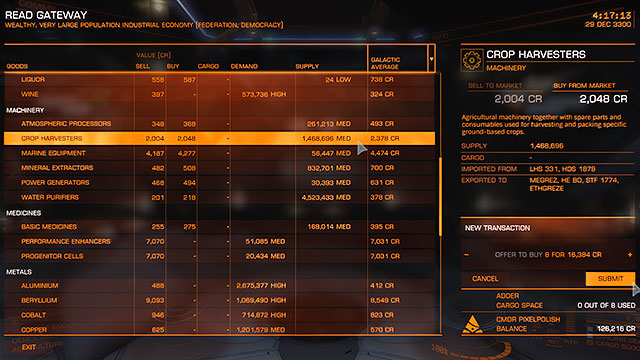
Task: Select the Crop Harvesters row
Action: tap(220, 138)
